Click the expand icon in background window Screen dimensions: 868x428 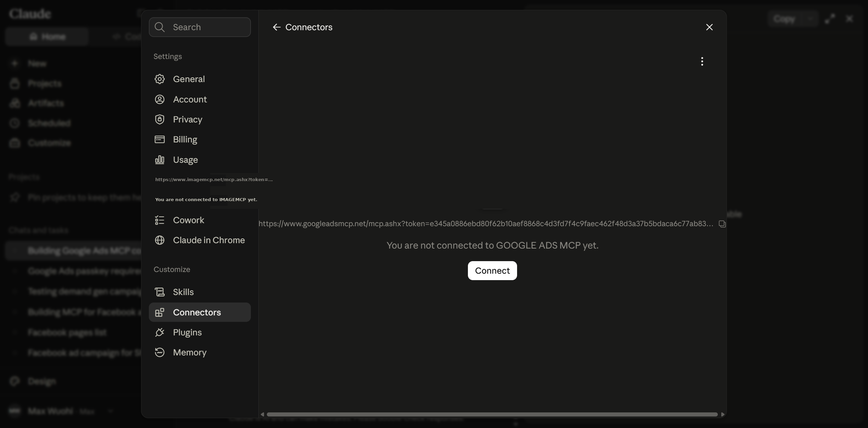coord(830,19)
